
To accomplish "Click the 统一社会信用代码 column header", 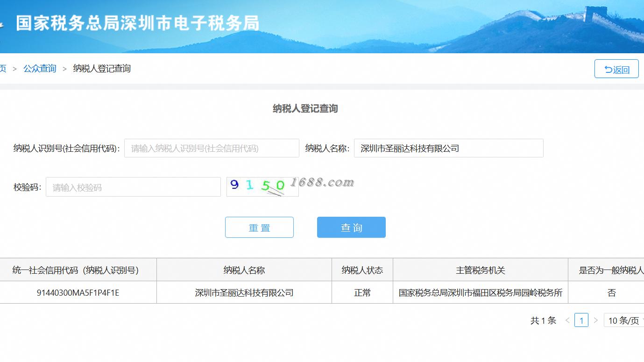I will click(x=78, y=270).
